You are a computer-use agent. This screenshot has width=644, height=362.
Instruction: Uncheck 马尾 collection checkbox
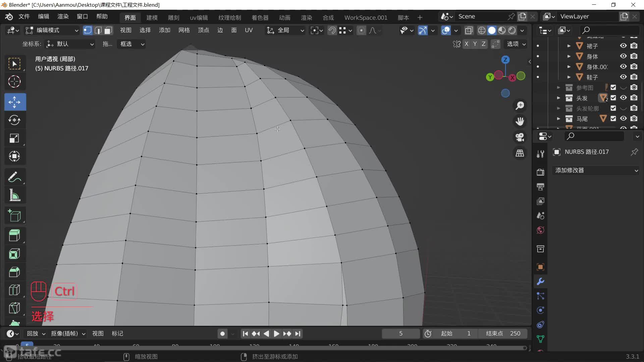[613, 119]
